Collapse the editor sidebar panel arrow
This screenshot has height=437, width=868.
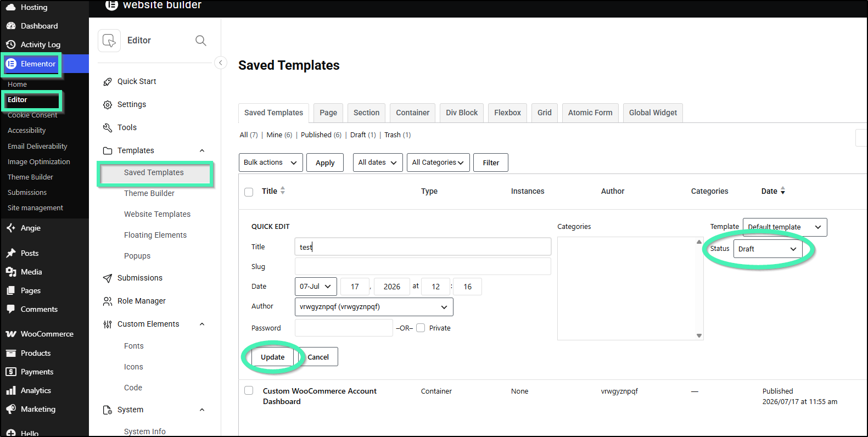[x=220, y=63]
